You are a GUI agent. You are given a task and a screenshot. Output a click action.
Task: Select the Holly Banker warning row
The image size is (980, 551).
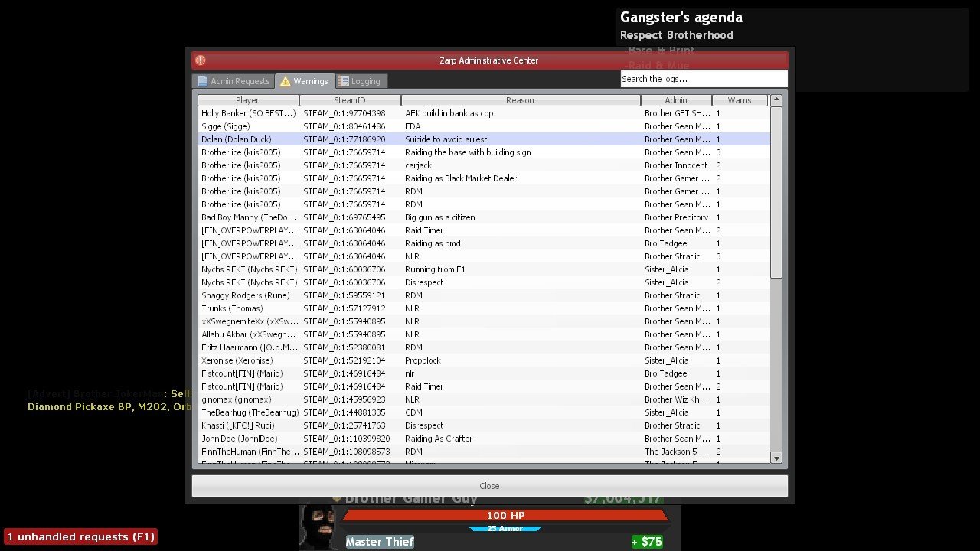(x=483, y=113)
